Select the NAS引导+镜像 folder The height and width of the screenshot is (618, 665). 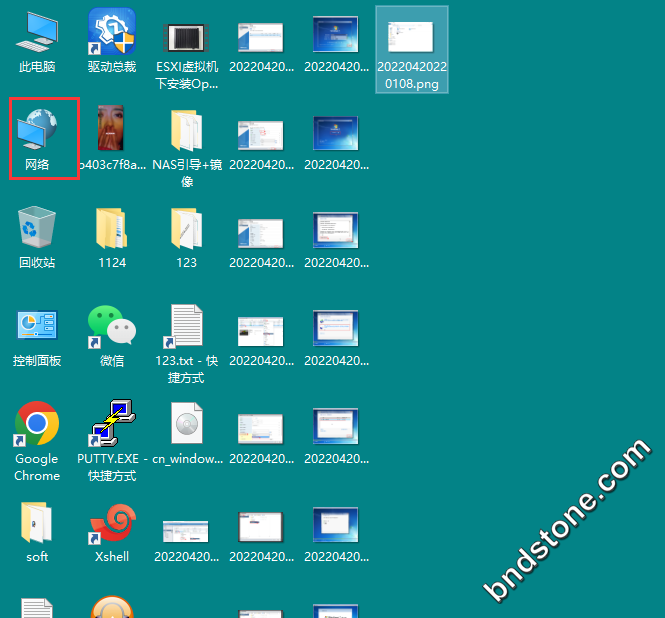point(187,147)
